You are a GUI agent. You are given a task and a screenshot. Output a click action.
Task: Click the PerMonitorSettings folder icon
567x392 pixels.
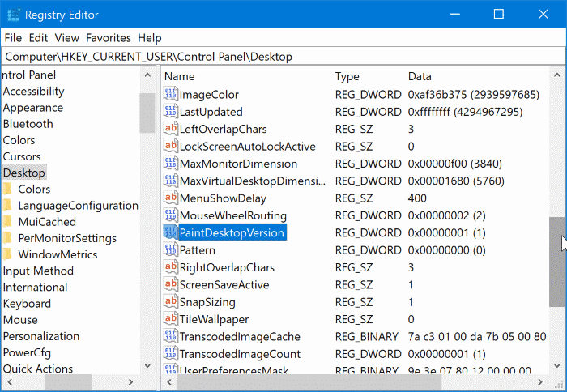7,238
